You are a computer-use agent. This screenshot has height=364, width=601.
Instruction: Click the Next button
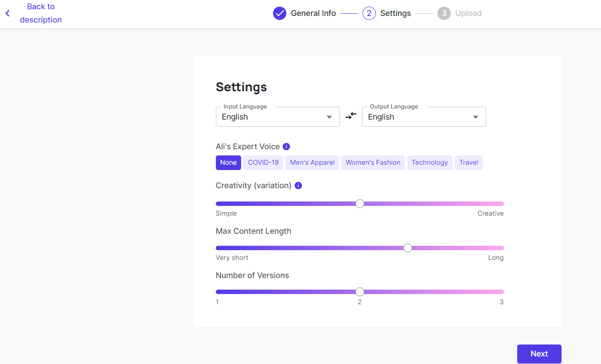(539, 354)
